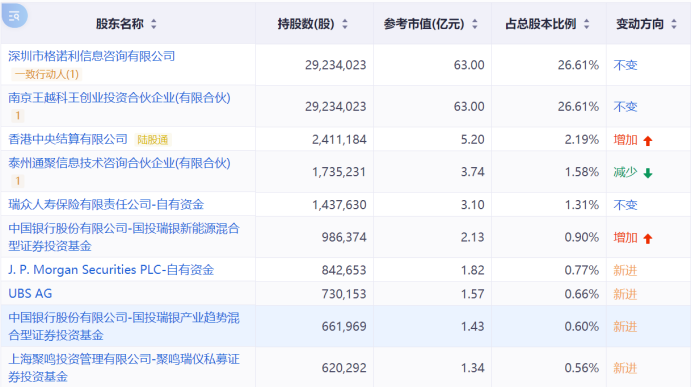Click 增加 in 香港中央结算 row
This screenshot has height=387, width=692.
(625, 140)
